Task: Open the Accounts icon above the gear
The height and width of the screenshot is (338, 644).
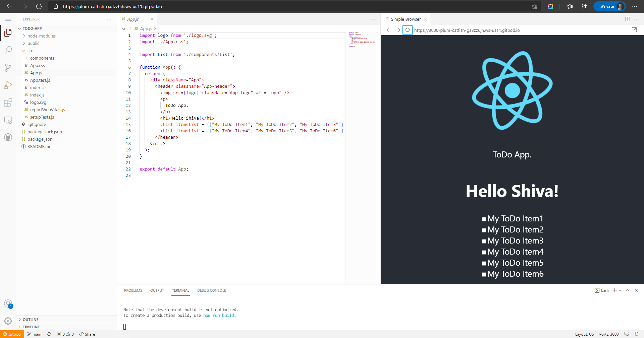Action: point(8,303)
